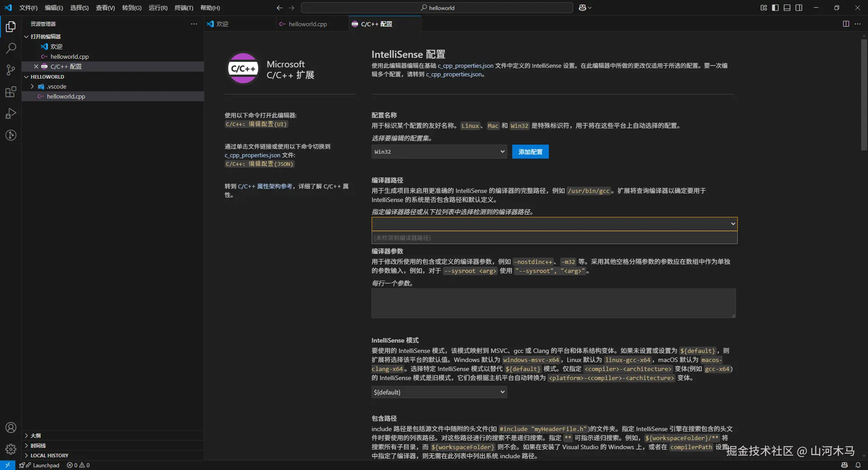This screenshot has height=470, width=868.
Task: Select 欢迎 in the open editors list
Action: (113, 47)
